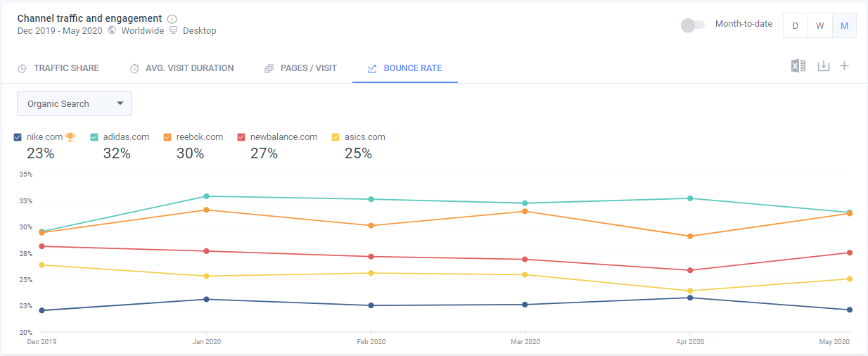Click reebok.com data point at Mar 2020
The height and width of the screenshot is (356, 868).
coord(525,211)
